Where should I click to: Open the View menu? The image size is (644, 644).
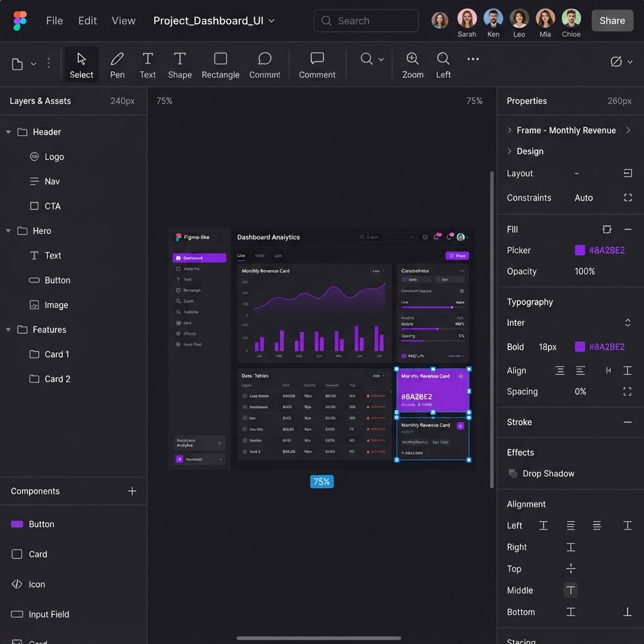point(124,21)
